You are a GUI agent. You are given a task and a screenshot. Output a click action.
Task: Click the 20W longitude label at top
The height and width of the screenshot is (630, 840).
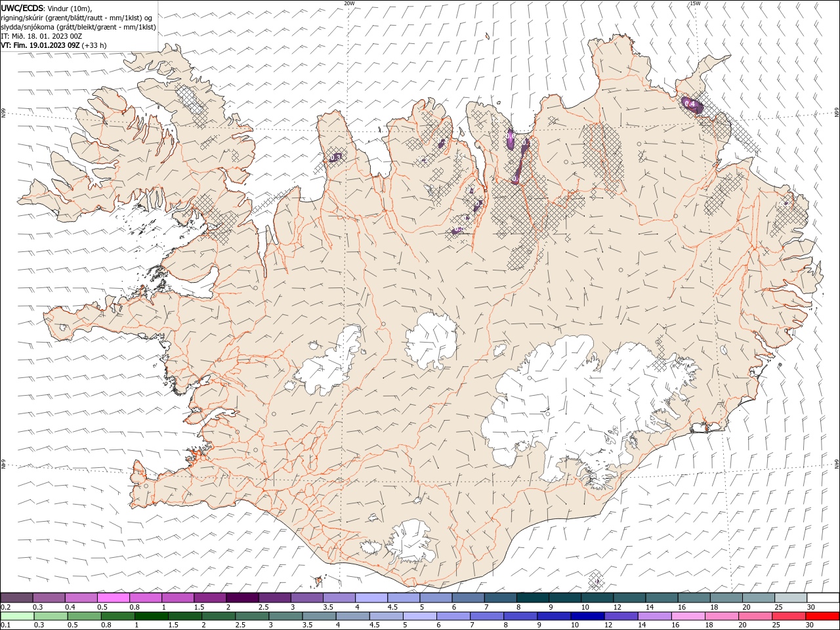click(349, 3)
